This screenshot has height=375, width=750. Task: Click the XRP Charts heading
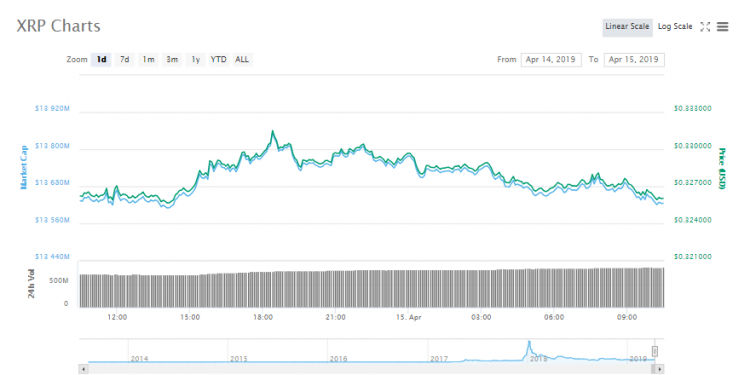58,26
